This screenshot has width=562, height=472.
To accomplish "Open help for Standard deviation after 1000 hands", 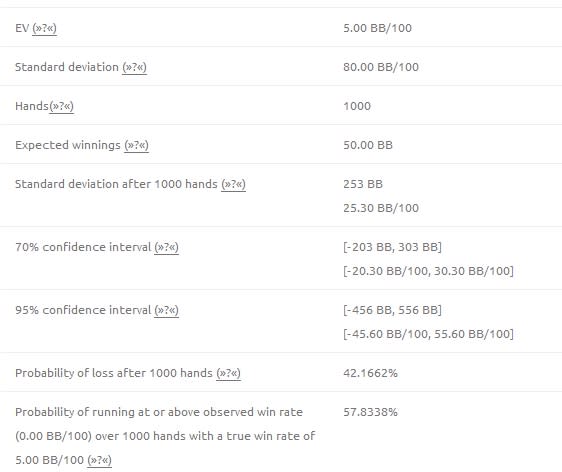I will (x=233, y=184).
